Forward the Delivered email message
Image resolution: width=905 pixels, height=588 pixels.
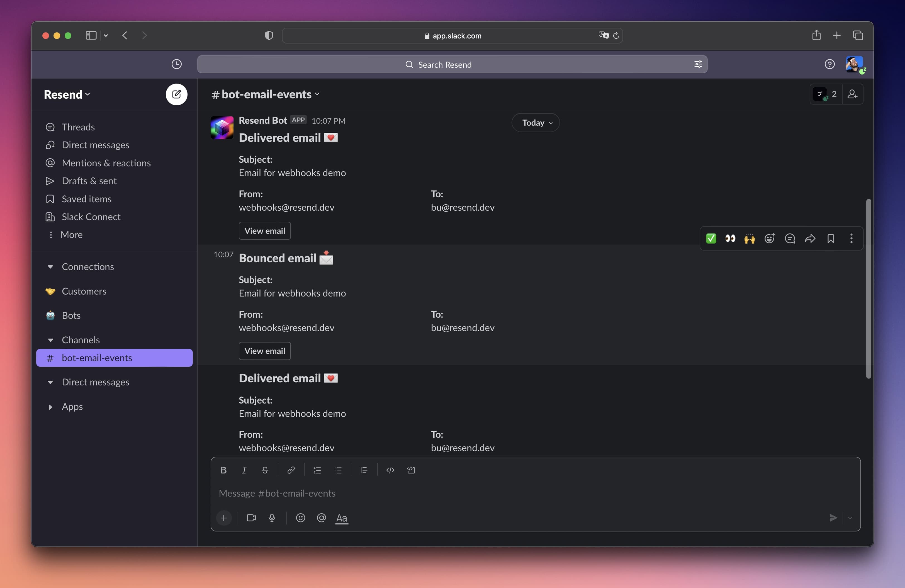810,239
